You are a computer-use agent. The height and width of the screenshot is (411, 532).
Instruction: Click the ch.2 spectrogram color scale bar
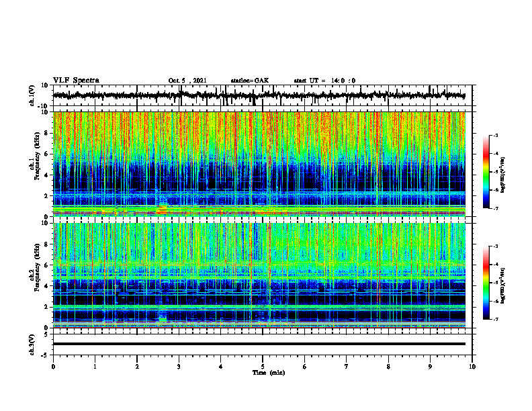[486, 283]
